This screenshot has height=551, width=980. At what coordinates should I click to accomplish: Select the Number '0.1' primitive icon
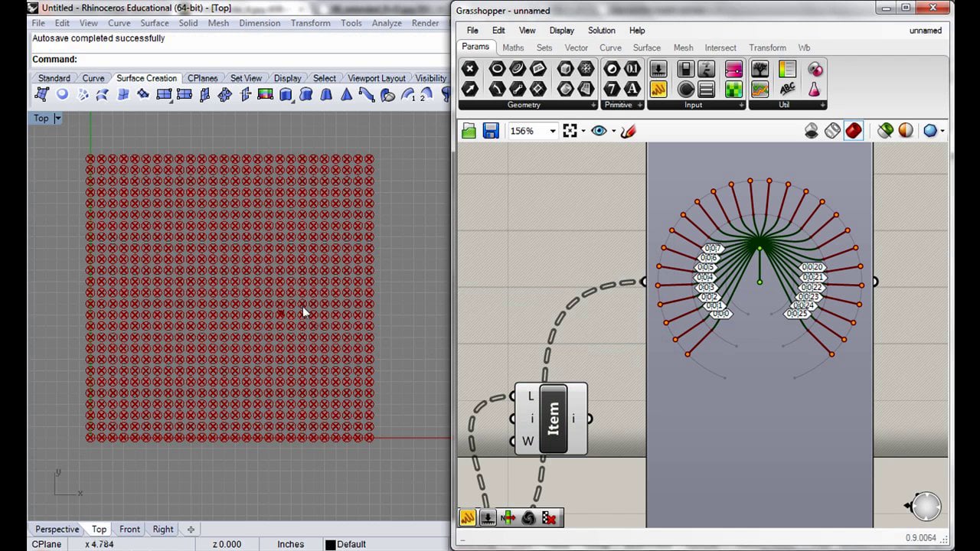click(x=632, y=69)
